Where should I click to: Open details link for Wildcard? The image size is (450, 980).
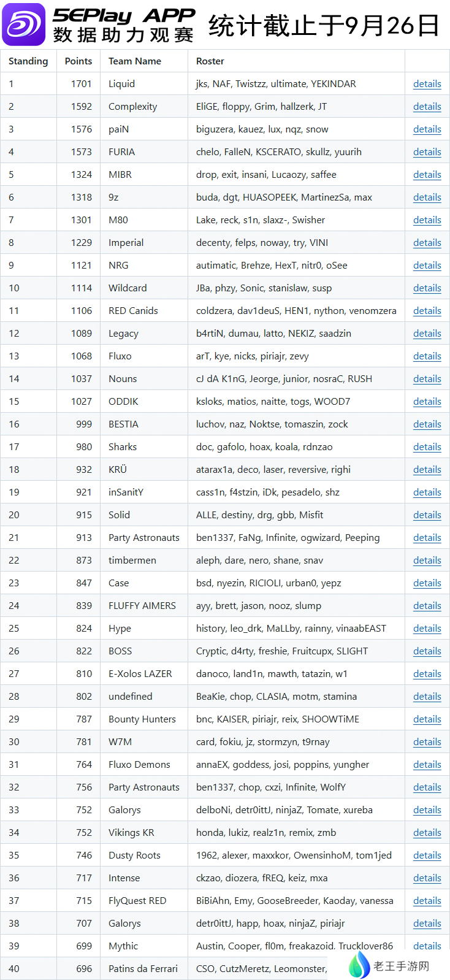(x=427, y=288)
